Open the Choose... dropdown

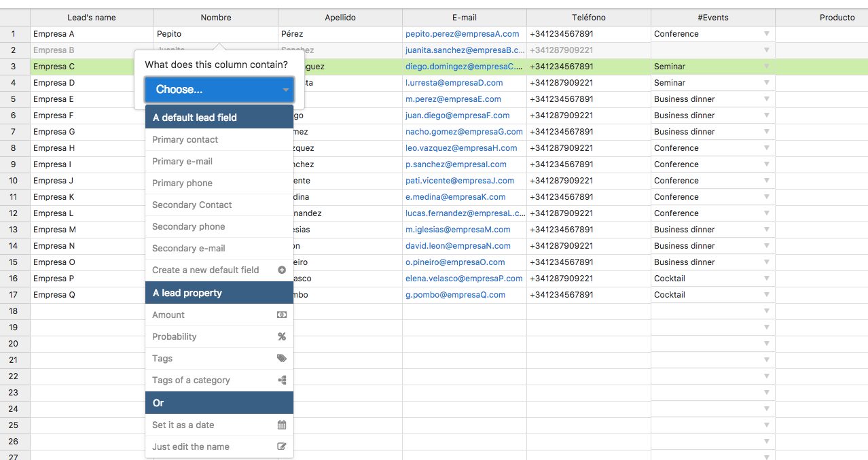219,89
